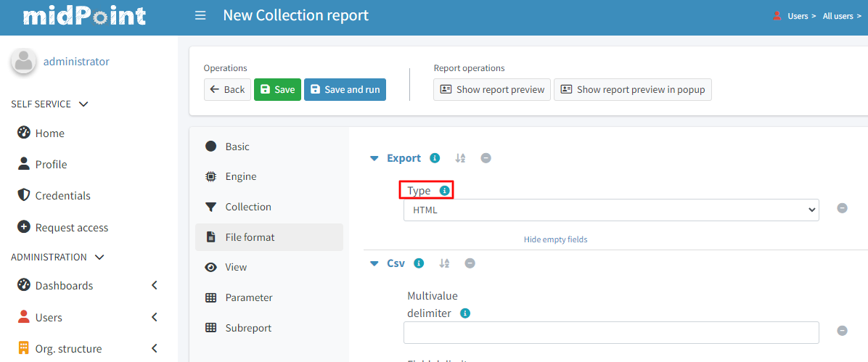The height and width of the screenshot is (362, 868).
Task: Click info icon next to Type label
Action: pos(445,191)
